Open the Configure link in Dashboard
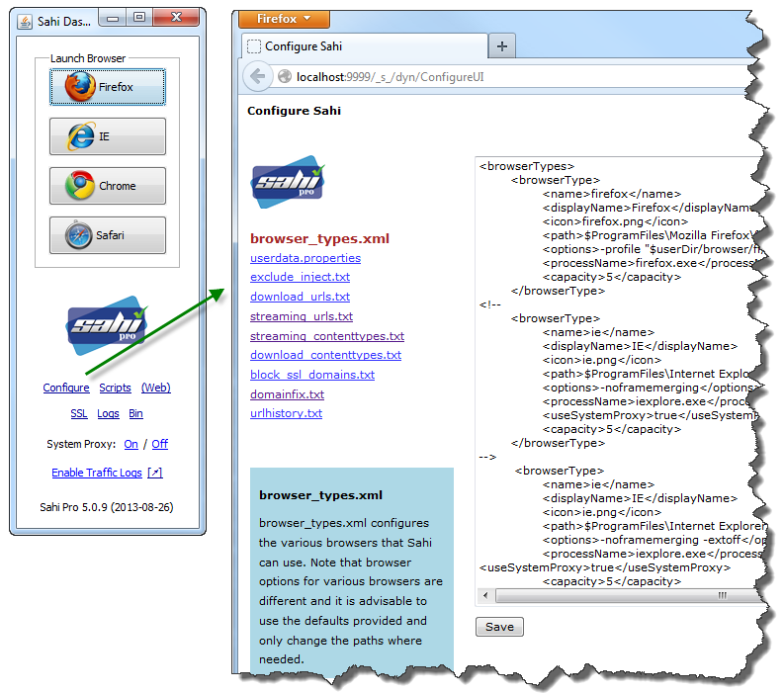 pos(66,388)
